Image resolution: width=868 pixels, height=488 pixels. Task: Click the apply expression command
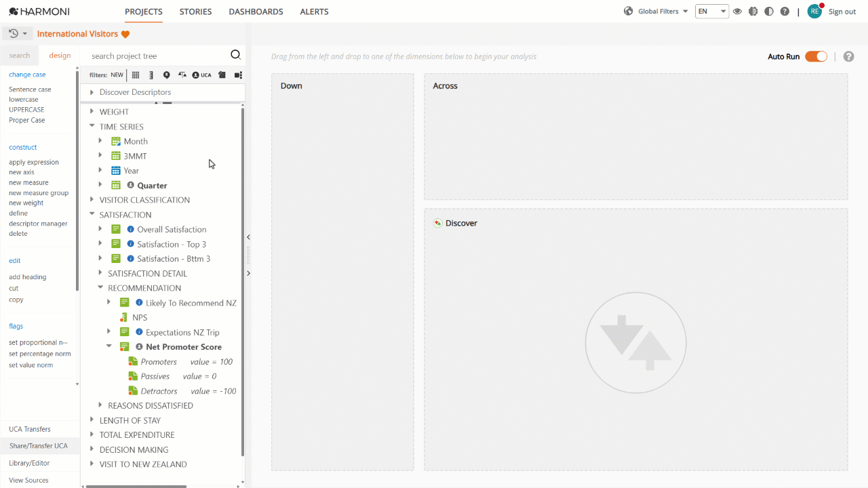[34, 162]
